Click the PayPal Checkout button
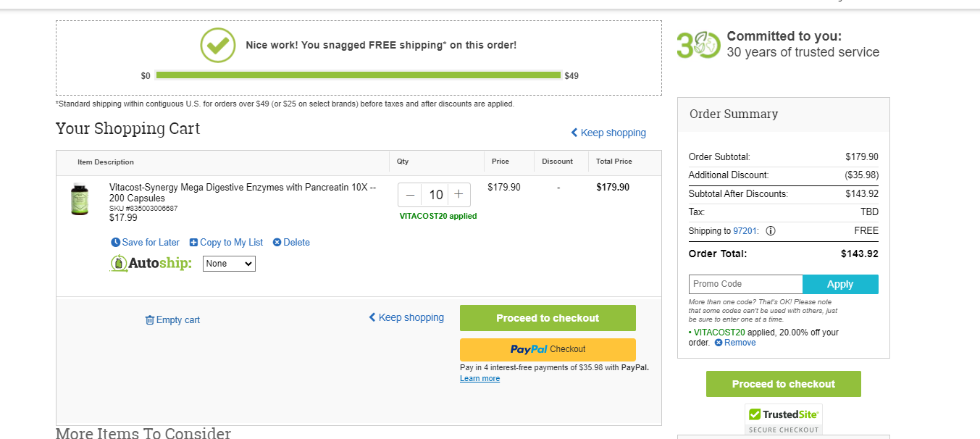 click(548, 349)
